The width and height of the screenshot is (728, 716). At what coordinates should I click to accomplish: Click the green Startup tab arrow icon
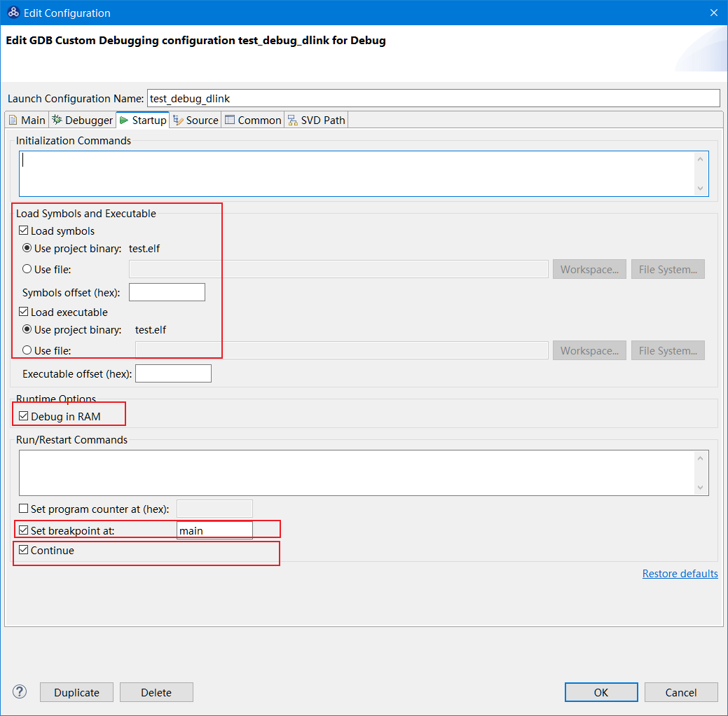tap(124, 121)
